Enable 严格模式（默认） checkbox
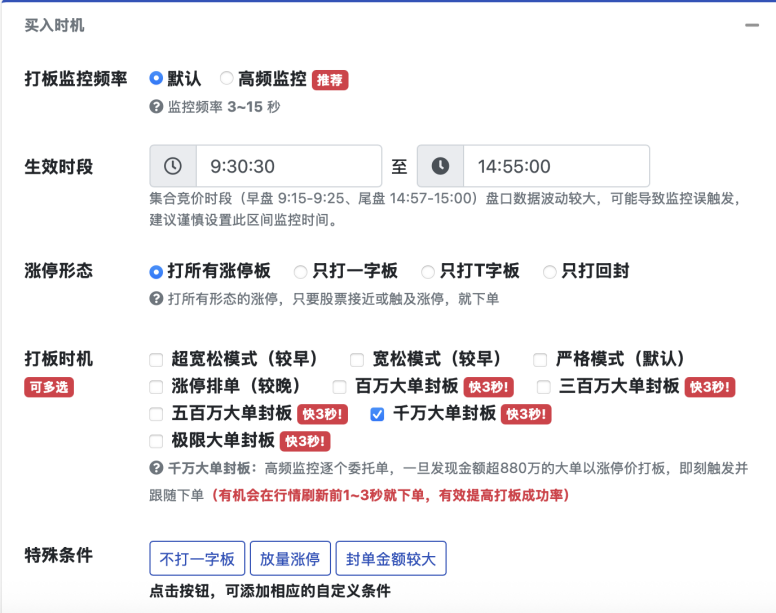Viewport: 776px width, 613px height. coord(540,359)
